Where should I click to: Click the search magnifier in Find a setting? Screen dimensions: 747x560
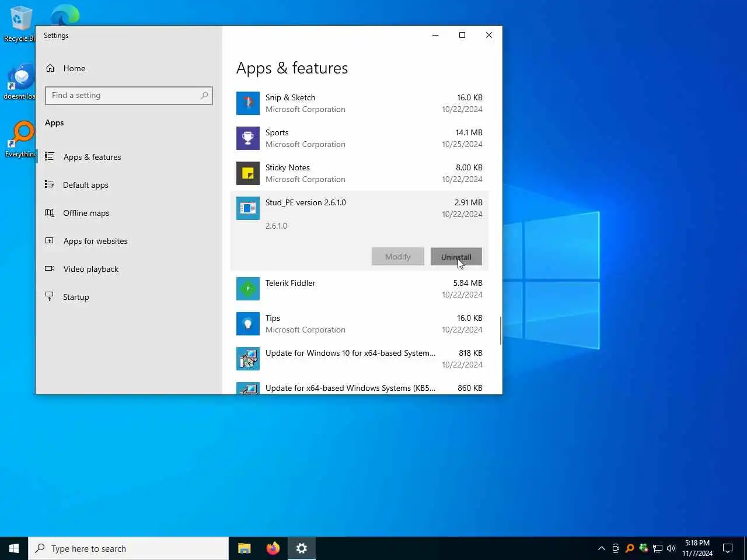click(x=204, y=96)
